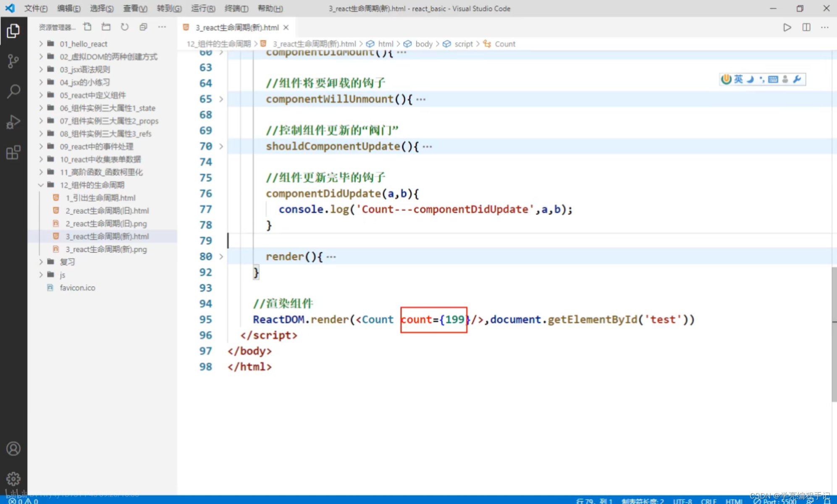
Task: Open the Manage gear icon
Action: click(13, 479)
